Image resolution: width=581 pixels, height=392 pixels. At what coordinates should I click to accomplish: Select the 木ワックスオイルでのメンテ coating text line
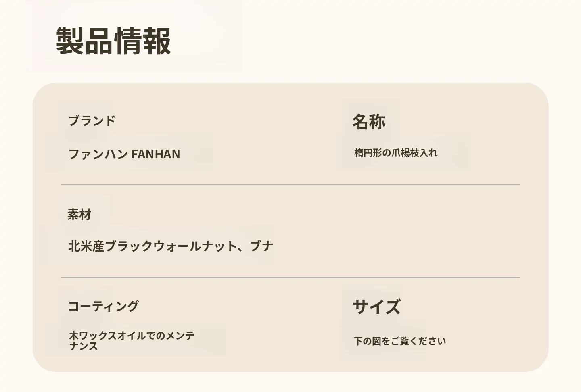coord(132,336)
